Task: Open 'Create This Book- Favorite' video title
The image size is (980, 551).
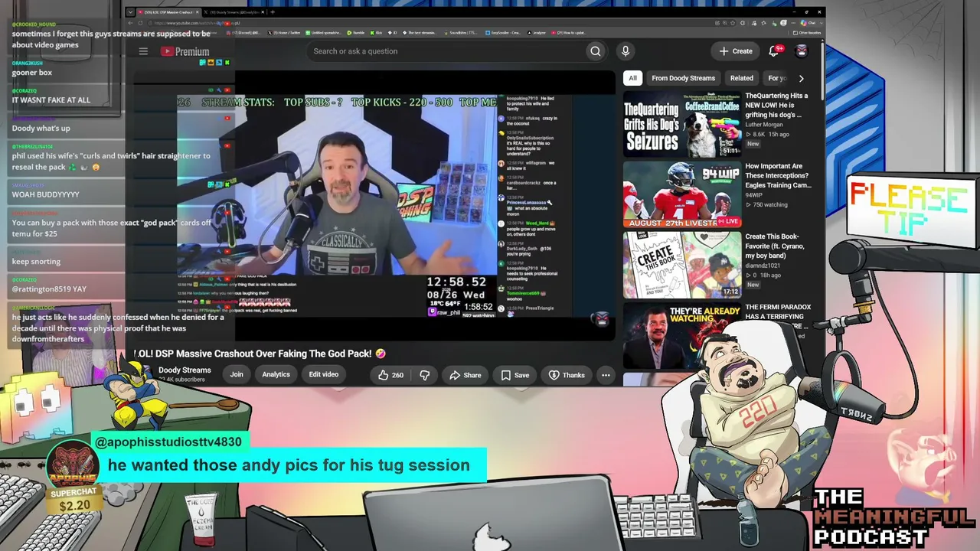Action: 776,246
